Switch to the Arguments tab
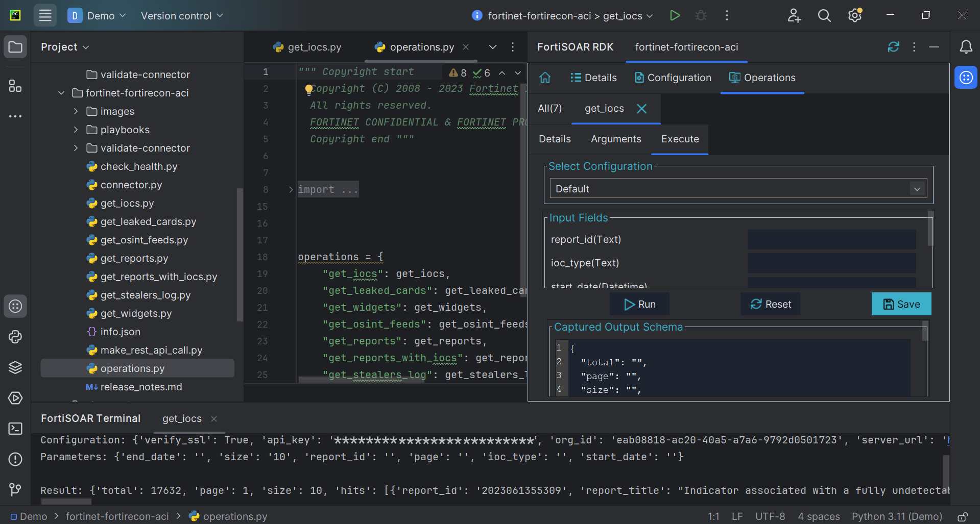The image size is (980, 524). 615,139
